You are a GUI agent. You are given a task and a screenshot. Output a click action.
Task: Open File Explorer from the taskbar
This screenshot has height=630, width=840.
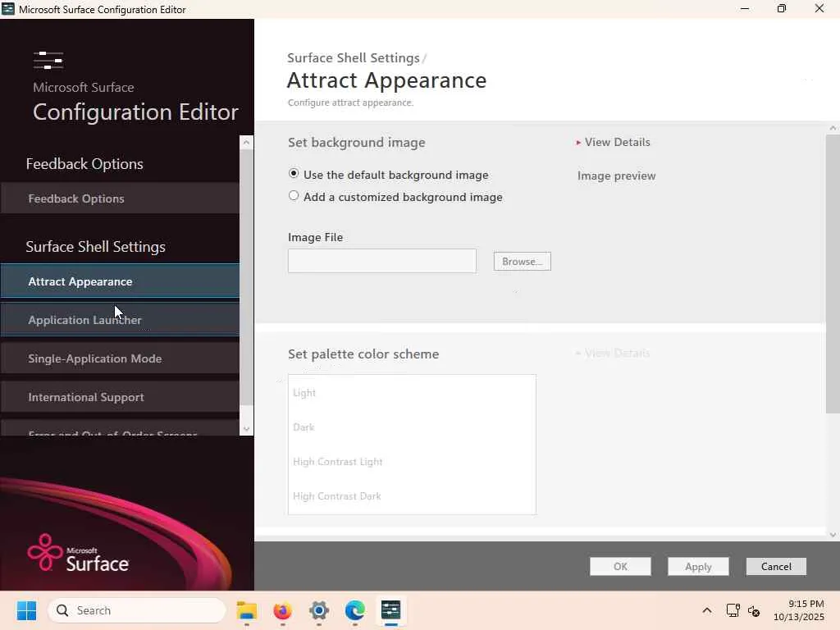pyautogui.click(x=247, y=610)
